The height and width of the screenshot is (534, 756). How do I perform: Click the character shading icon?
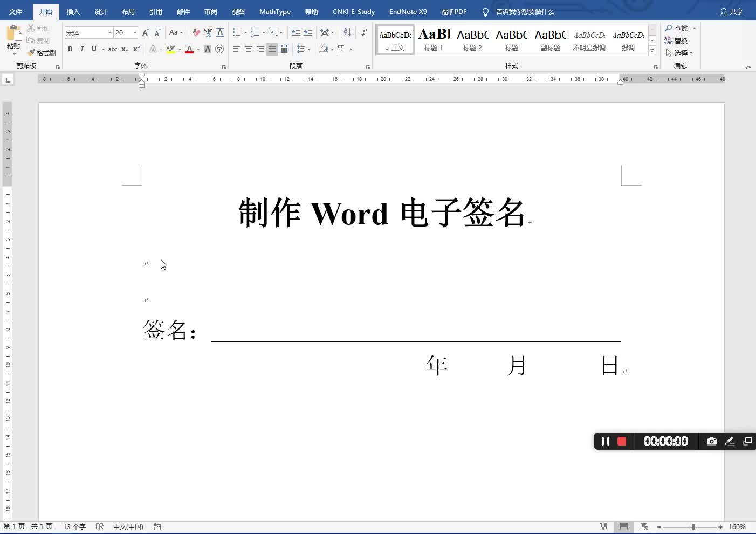click(208, 49)
